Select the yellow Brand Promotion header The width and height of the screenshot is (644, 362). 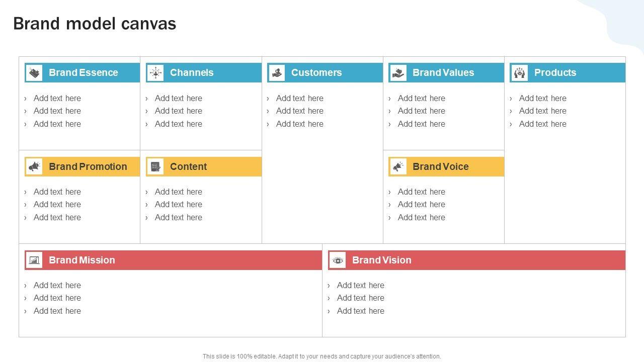tap(88, 166)
